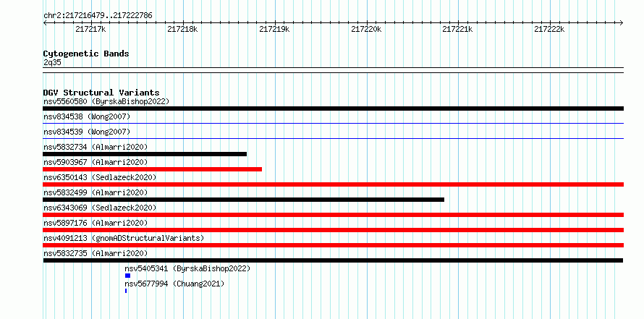
Task: Open nsv5832735 (Almarri2020) label
Action: 96,253
